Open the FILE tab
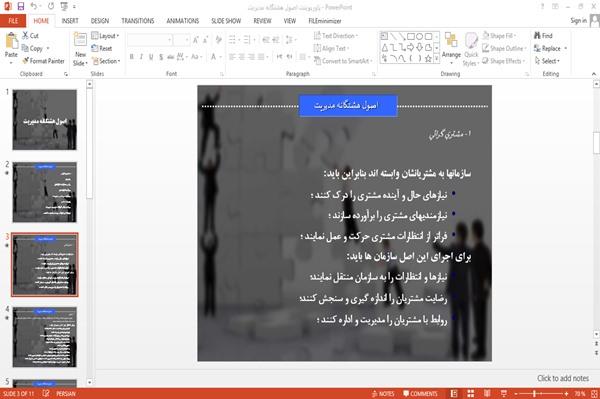Screen dimensions: 600x399 pyautogui.click(x=13, y=21)
